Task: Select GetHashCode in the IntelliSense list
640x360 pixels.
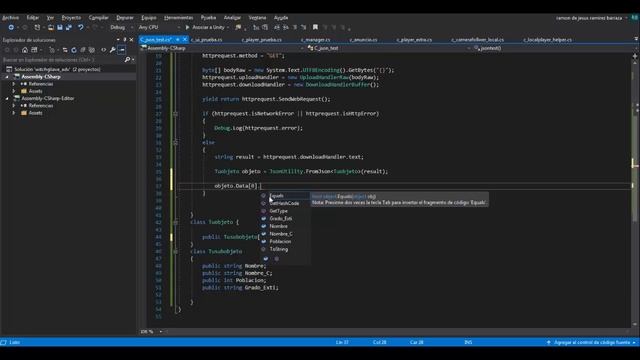Action: coord(285,203)
